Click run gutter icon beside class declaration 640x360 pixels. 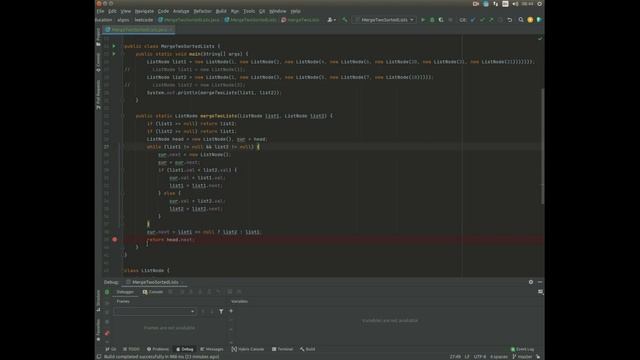(x=114, y=46)
